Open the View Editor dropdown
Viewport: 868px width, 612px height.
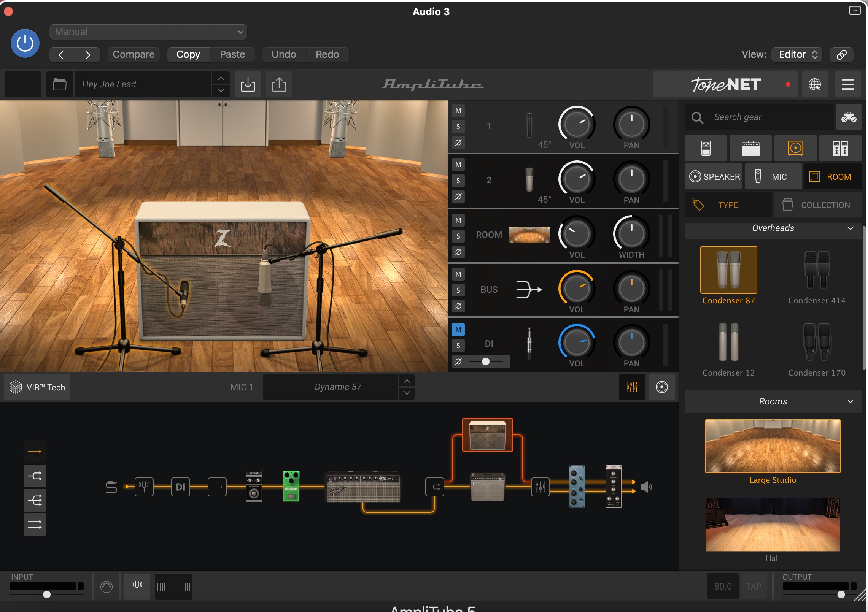797,55
